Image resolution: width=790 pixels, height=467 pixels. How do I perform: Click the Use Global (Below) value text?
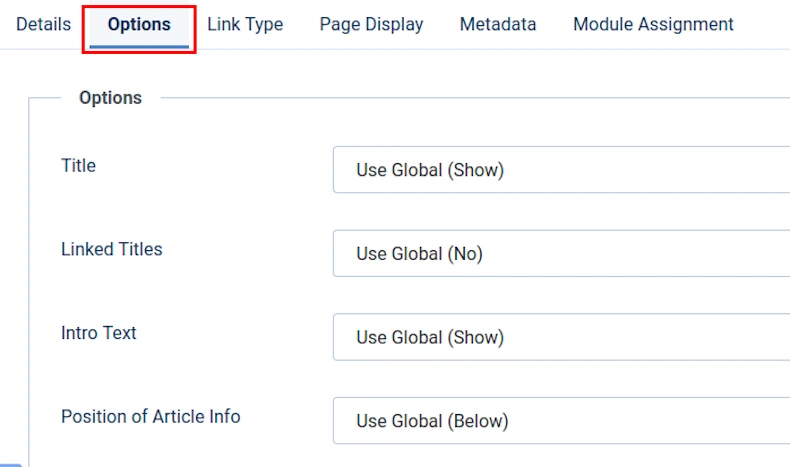[432, 421]
